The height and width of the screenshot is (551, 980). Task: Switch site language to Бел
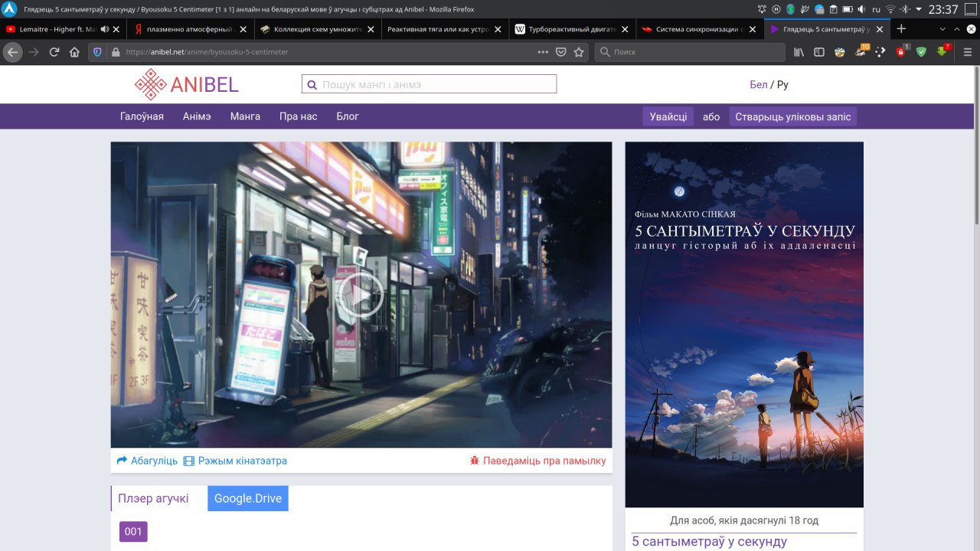(x=758, y=84)
